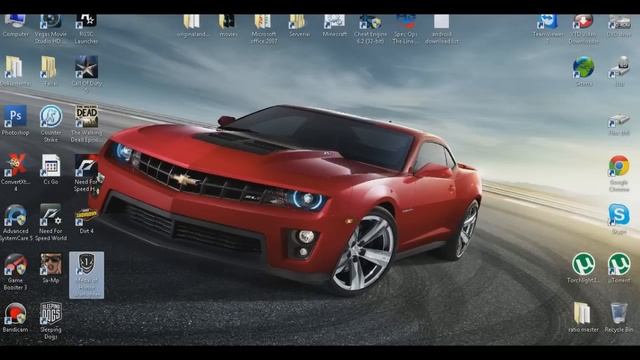
Task: Open the movies folder icon
Action: coord(228,25)
